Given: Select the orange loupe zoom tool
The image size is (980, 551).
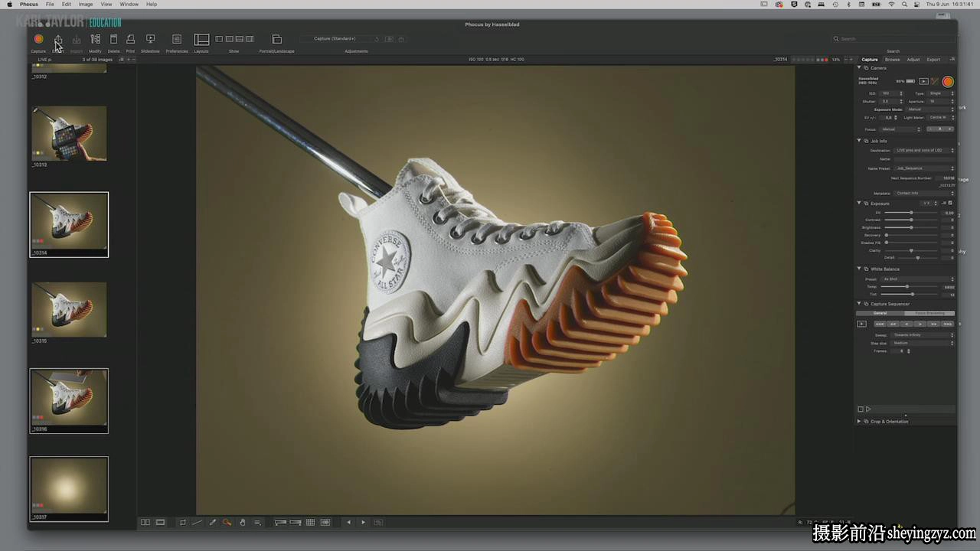Looking at the screenshot, I should click(227, 522).
